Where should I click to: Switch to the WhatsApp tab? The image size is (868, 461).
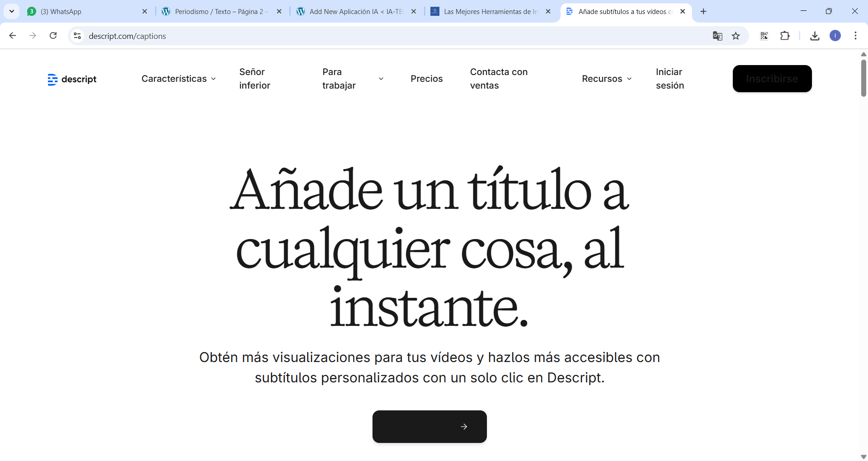point(86,12)
